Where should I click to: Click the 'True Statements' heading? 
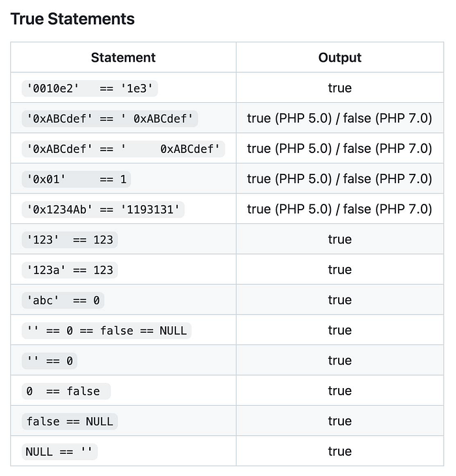pyautogui.click(x=72, y=19)
